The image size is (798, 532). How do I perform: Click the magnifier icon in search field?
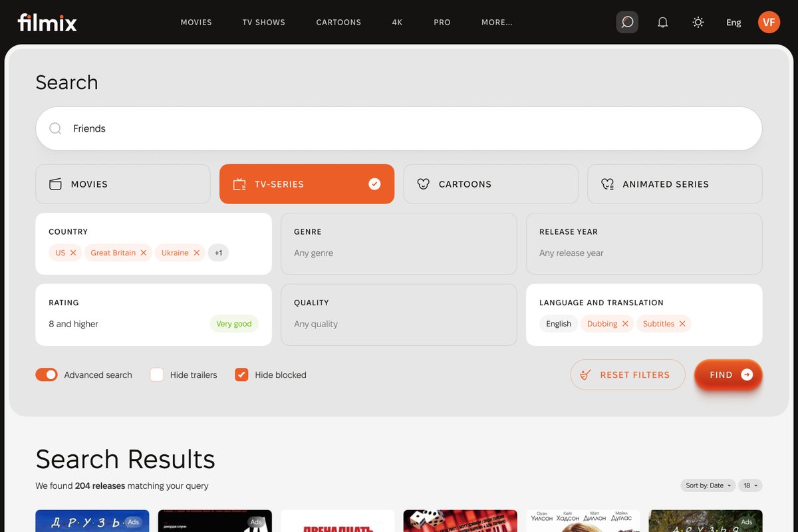[56, 128]
